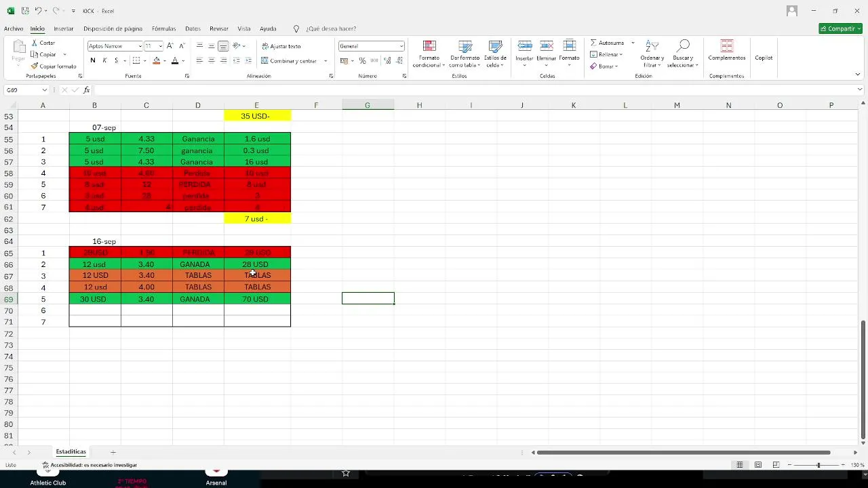
Task: Open Buscar y seleccionar menu
Action: (683, 54)
